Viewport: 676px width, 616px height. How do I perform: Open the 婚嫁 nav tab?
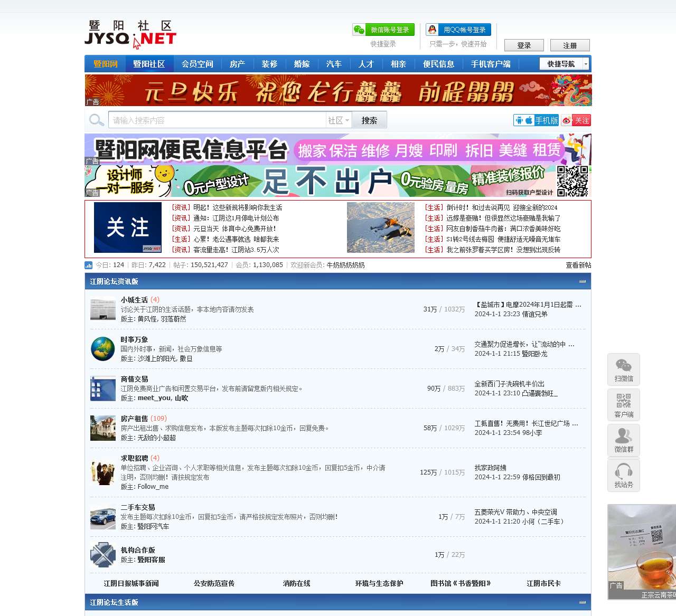click(302, 64)
